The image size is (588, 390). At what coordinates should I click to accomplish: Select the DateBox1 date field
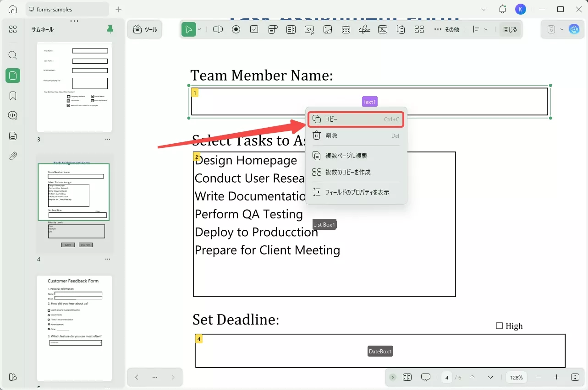pyautogui.click(x=380, y=351)
